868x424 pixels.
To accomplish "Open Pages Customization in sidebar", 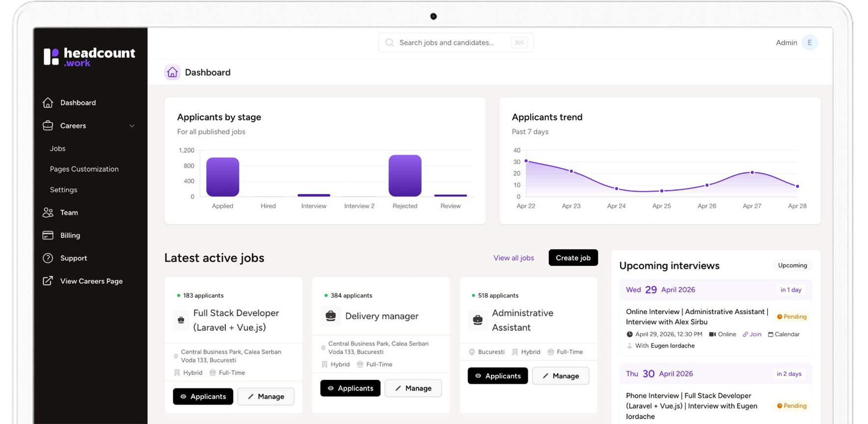I will [x=84, y=169].
